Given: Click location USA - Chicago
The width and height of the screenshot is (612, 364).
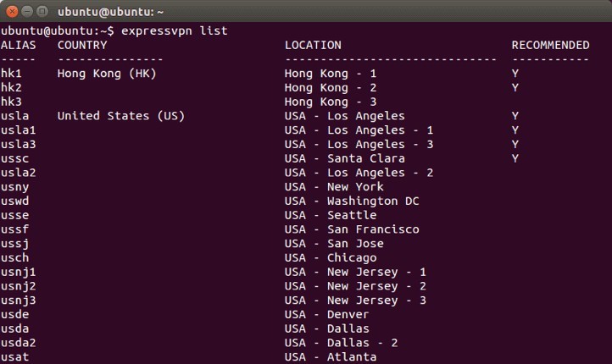Looking at the screenshot, I should coord(331,258).
